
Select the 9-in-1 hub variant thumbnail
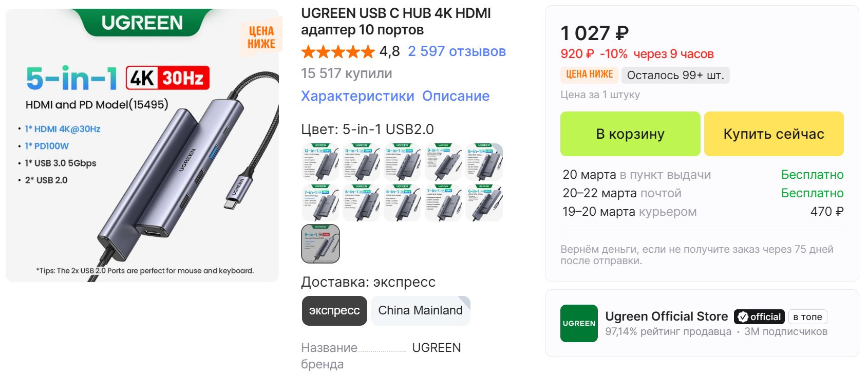(x=443, y=162)
